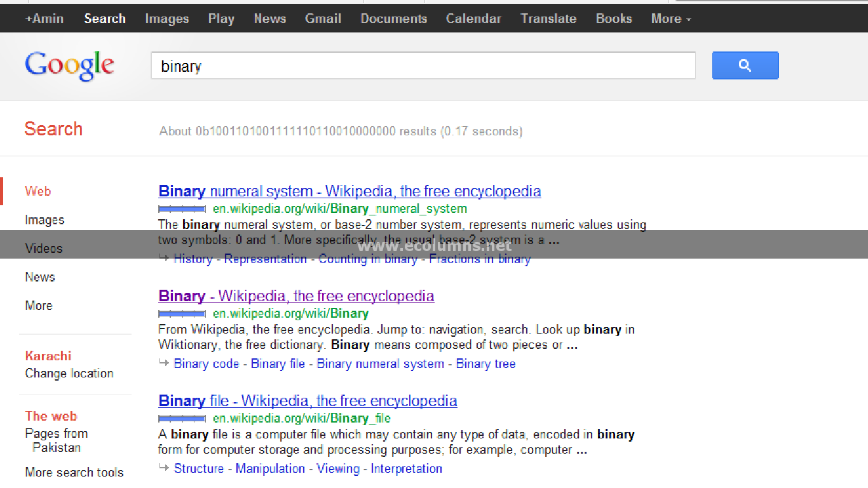The image size is (868, 488).
Task: Open Translate in the top bar
Action: point(548,18)
